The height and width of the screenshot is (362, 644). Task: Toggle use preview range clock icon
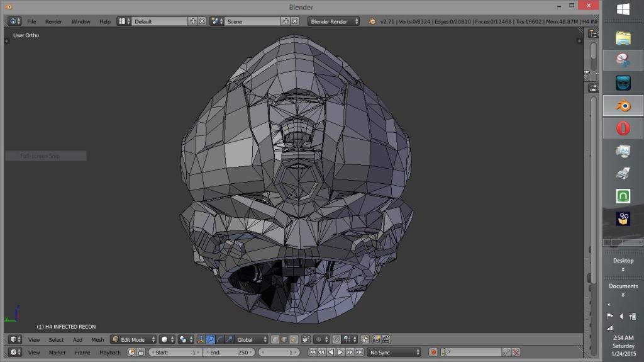131,352
